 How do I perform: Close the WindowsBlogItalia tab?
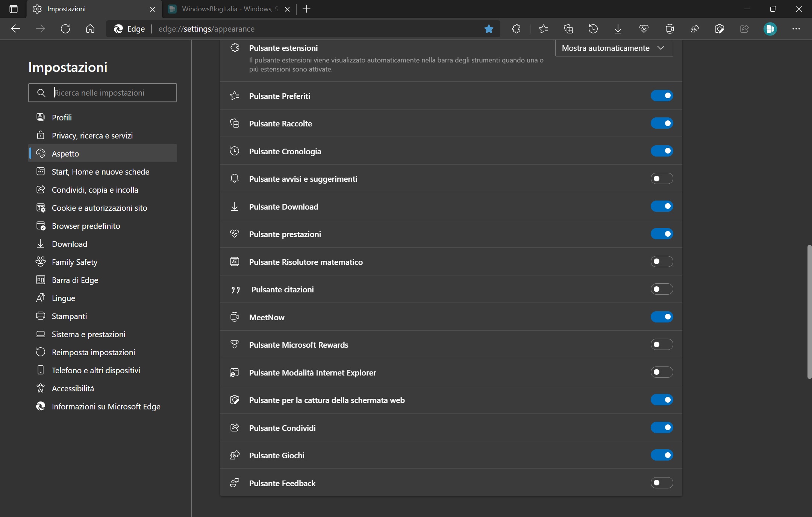(x=287, y=9)
